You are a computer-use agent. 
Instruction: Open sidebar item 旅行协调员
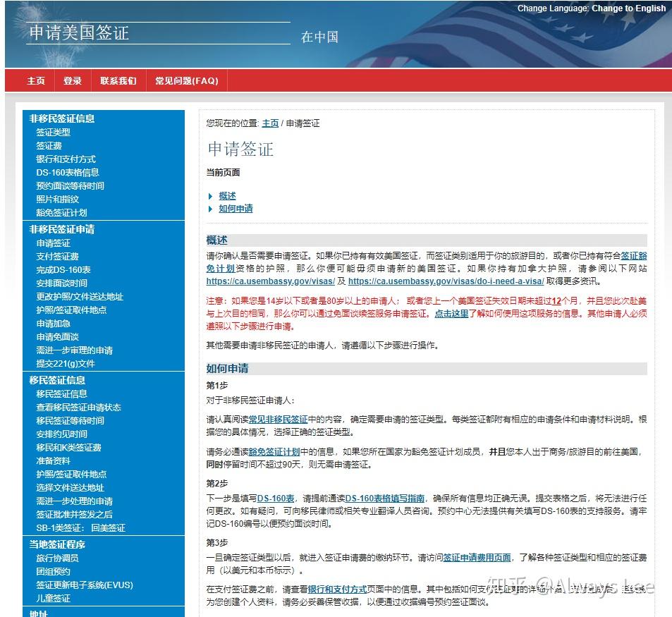click(57, 558)
